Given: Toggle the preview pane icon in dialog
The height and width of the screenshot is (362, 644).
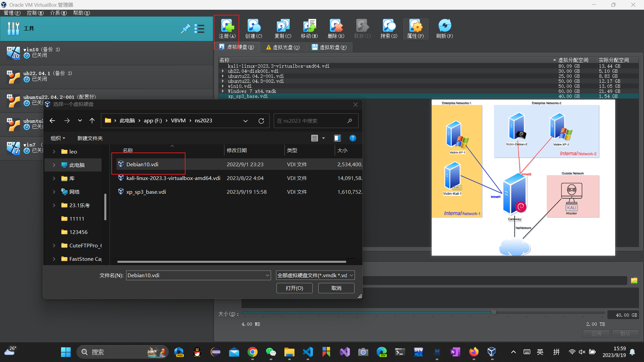Looking at the screenshot, I should point(337,138).
